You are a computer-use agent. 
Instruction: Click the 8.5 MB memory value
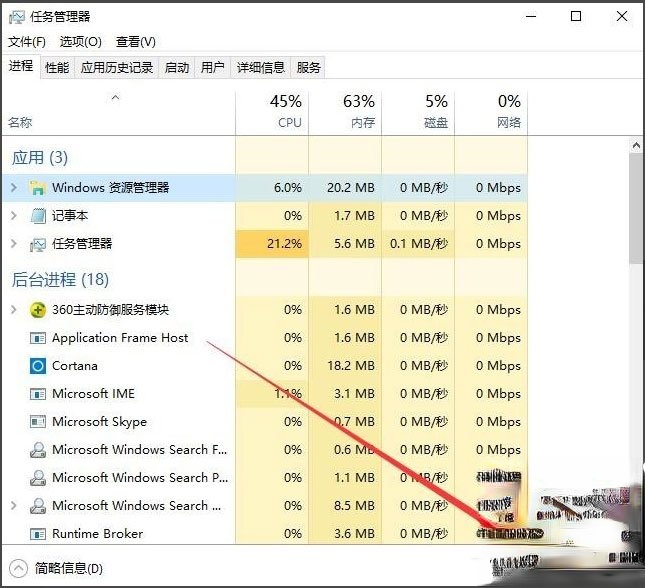click(354, 506)
